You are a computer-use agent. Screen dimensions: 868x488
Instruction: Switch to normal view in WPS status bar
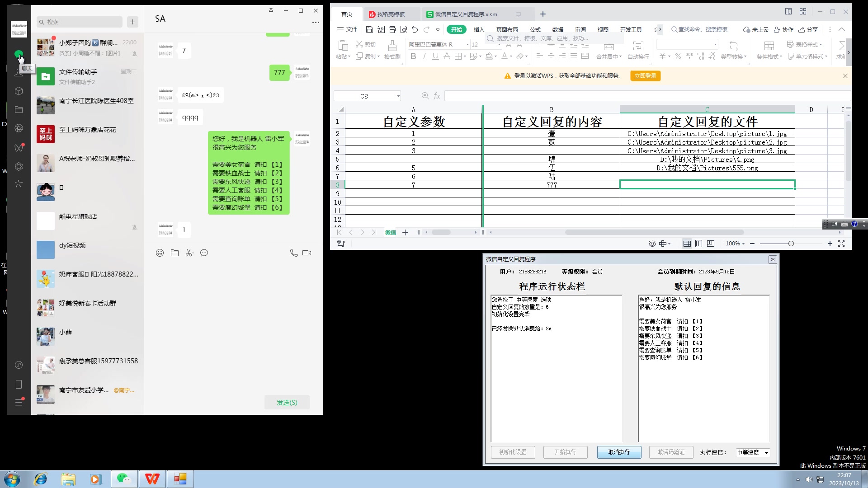click(687, 244)
